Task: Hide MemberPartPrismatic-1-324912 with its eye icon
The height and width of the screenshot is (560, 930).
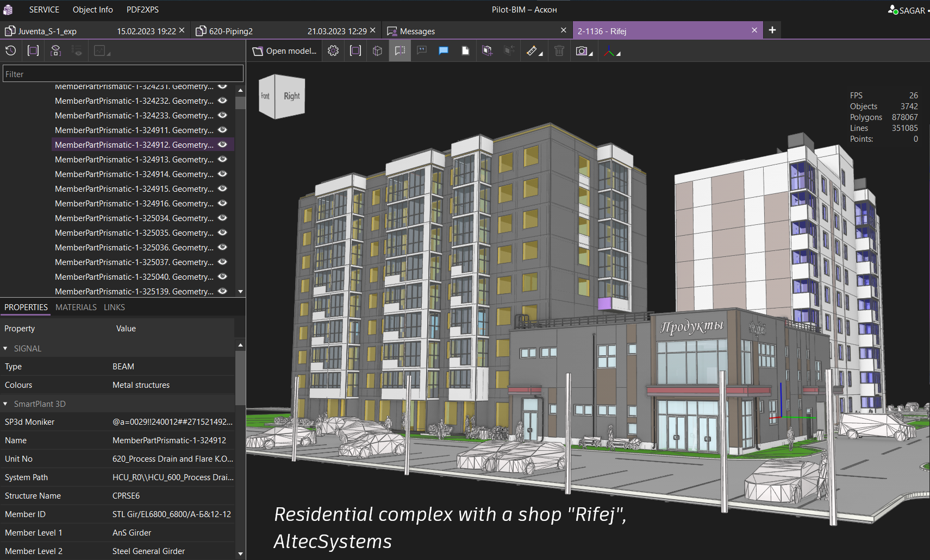Action: click(222, 144)
